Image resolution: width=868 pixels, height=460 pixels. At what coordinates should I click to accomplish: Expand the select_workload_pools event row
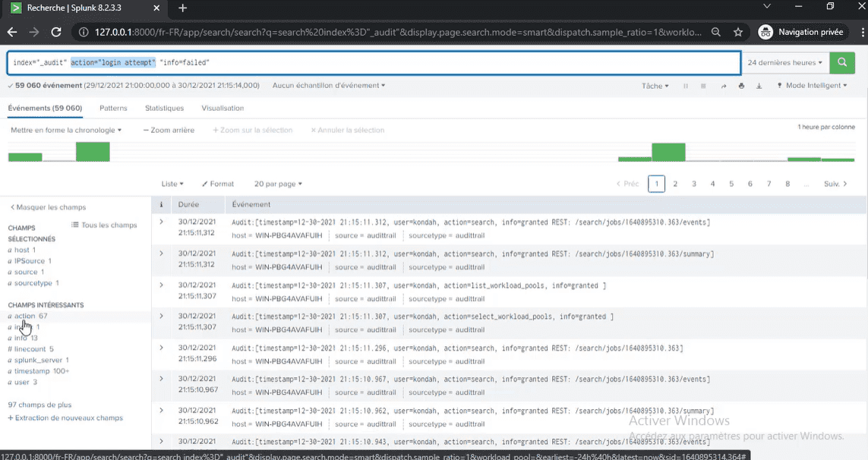click(x=161, y=316)
